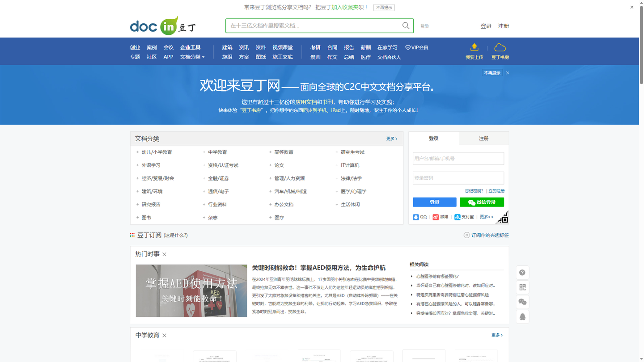This screenshot has width=644, height=362.
Task: Open the AED article headline link
Action: click(x=318, y=268)
